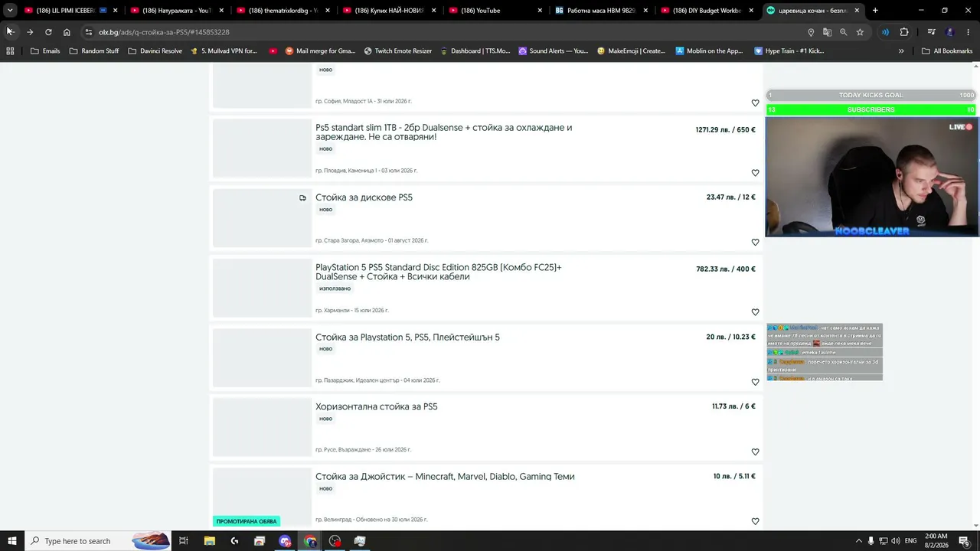This screenshot has width=980, height=551.
Task: Open the Moblin on the App Store bookmark
Action: point(710,51)
